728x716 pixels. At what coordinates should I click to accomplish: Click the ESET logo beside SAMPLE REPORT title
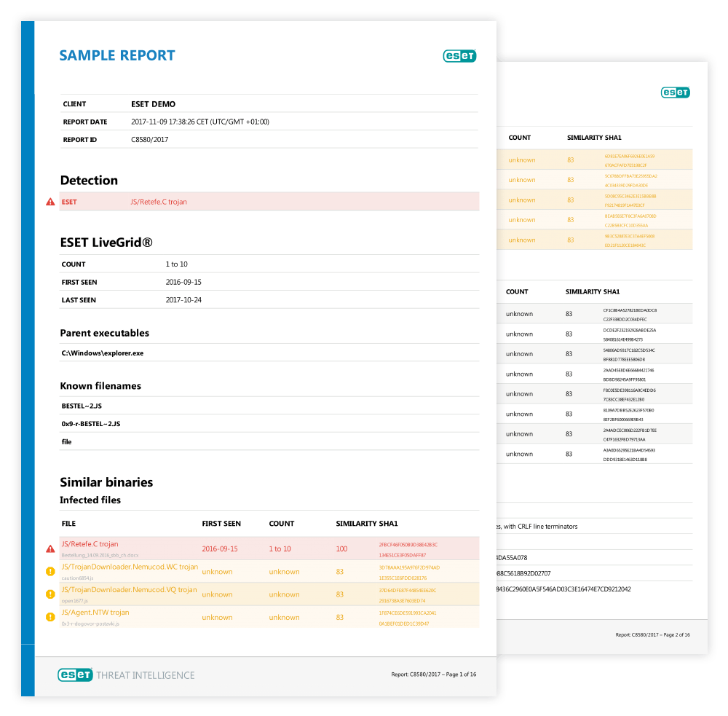(459, 56)
